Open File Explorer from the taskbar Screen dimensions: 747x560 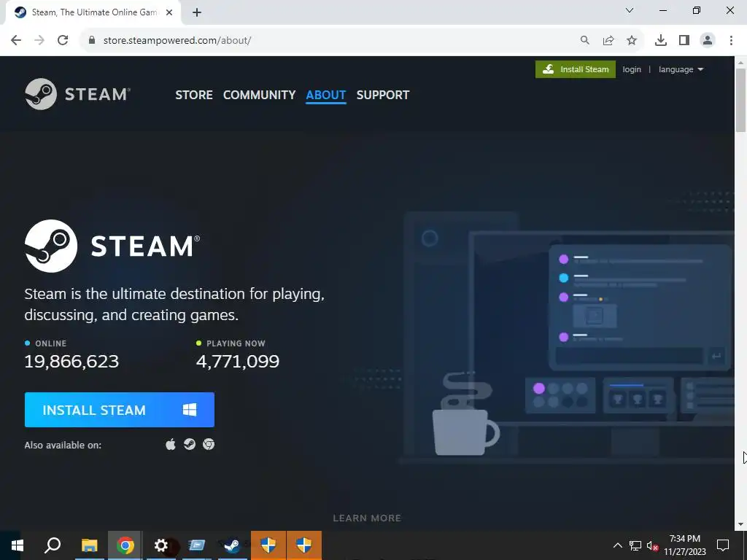pyautogui.click(x=89, y=545)
